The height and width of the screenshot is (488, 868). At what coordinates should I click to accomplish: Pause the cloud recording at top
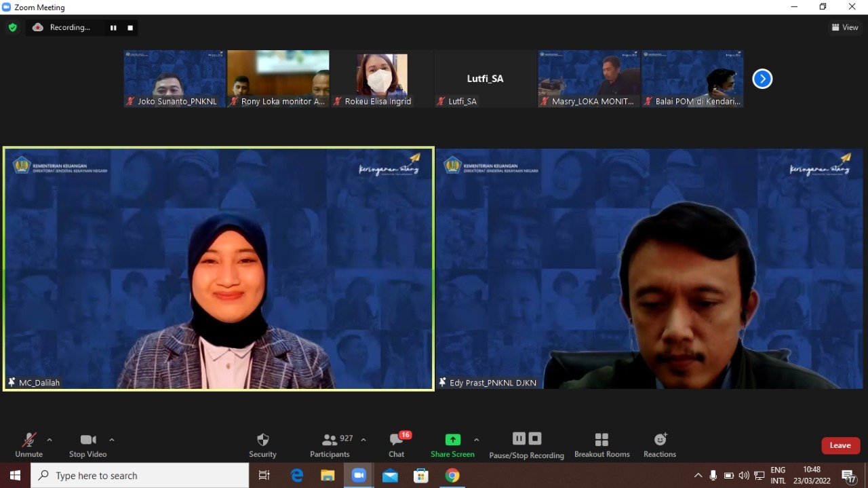pyautogui.click(x=113, y=28)
